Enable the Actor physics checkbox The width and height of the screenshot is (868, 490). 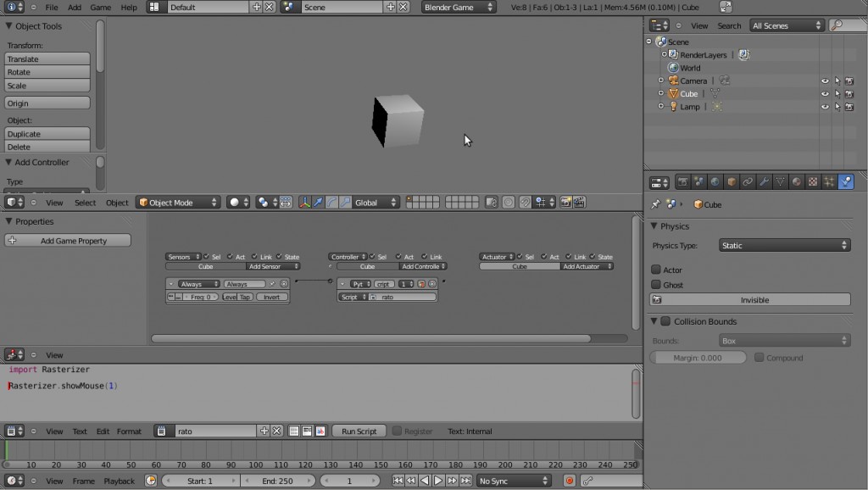click(x=657, y=270)
